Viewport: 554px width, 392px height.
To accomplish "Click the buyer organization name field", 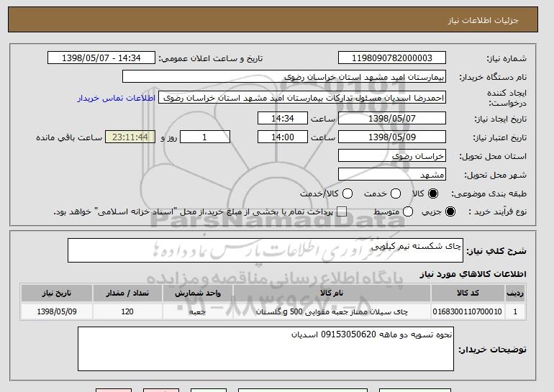I will (x=284, y=77).
